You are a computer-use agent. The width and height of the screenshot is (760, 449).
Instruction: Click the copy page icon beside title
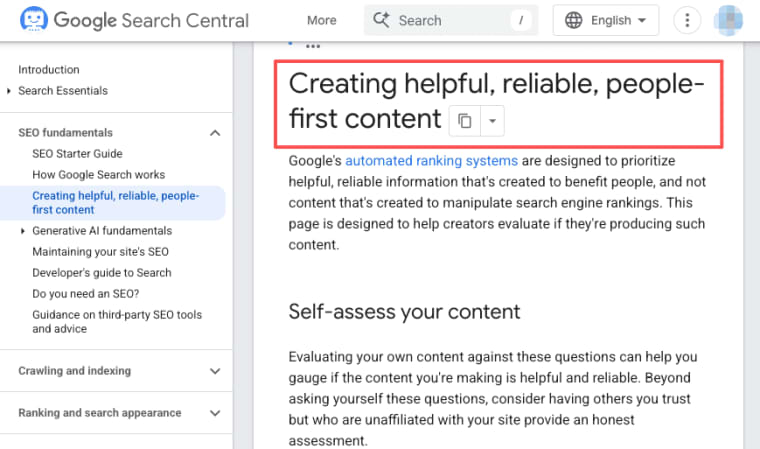[x=464, y=121]
